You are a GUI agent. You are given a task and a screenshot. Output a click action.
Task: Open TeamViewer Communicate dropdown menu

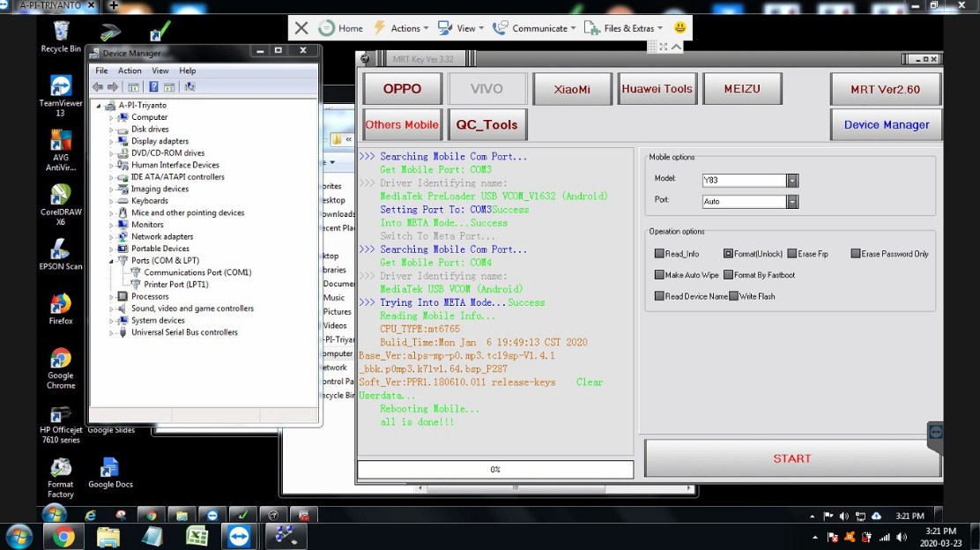(x=534, y=28)
